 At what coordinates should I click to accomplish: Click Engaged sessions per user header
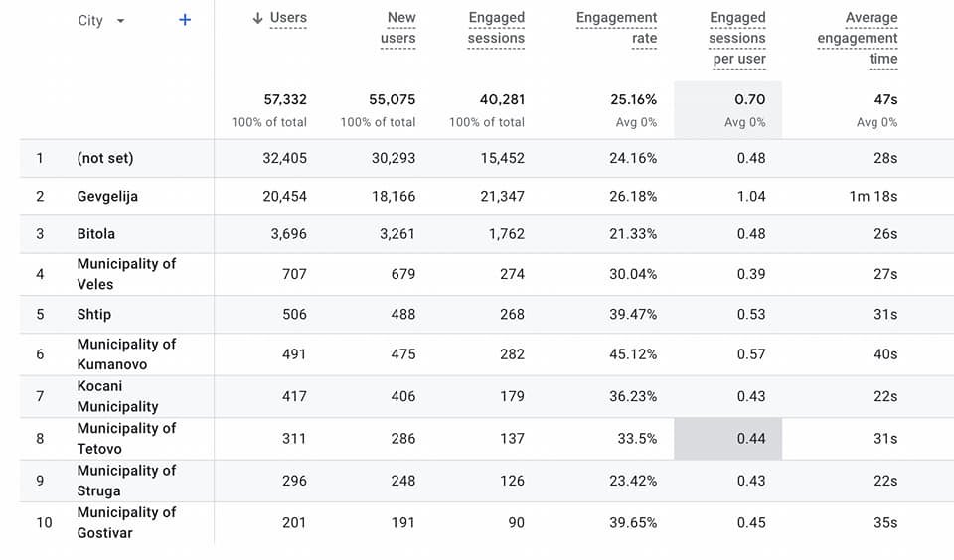(736, 38)
